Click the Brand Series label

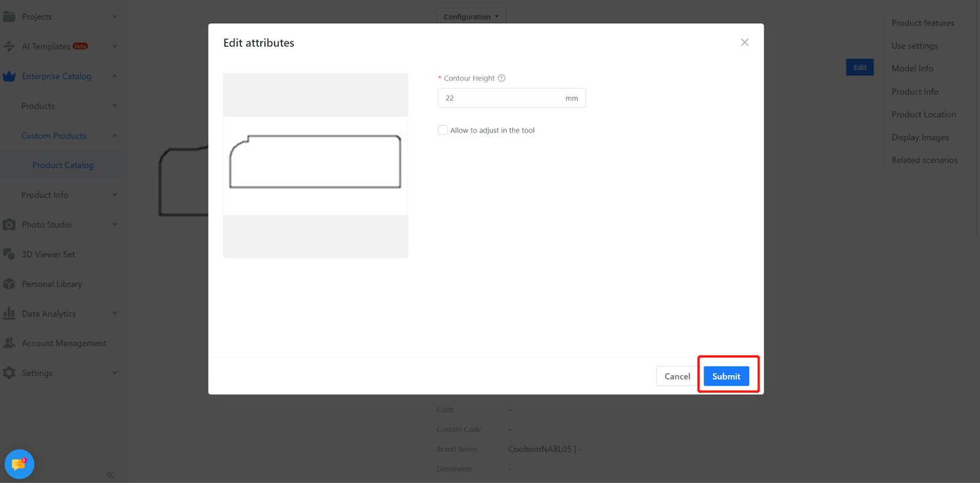tap(457, 449)
